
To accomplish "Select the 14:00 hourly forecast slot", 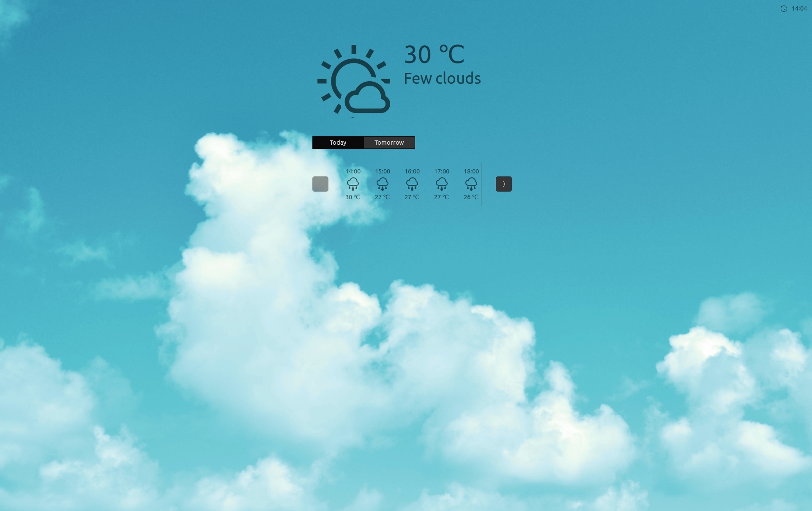I will point(352,184).
